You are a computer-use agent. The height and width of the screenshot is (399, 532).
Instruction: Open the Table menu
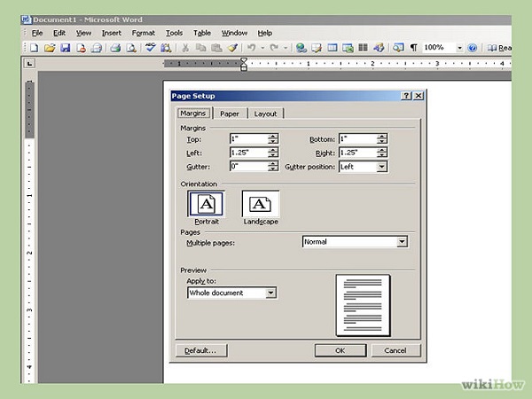[202, 33]
